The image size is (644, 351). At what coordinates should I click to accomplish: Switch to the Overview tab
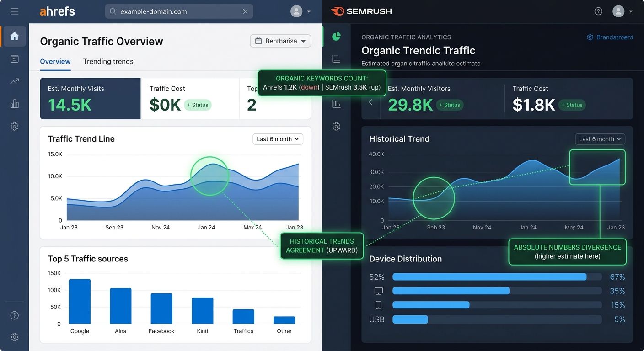[x=55, y=61]
